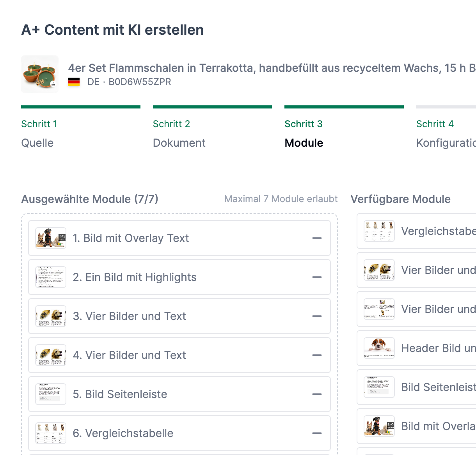Image resolution: width=476 pixels, height=455 pixels.
Task: Click the 'Bild mit Overlay' thumbnail in available modules
Action: [378, 426]
